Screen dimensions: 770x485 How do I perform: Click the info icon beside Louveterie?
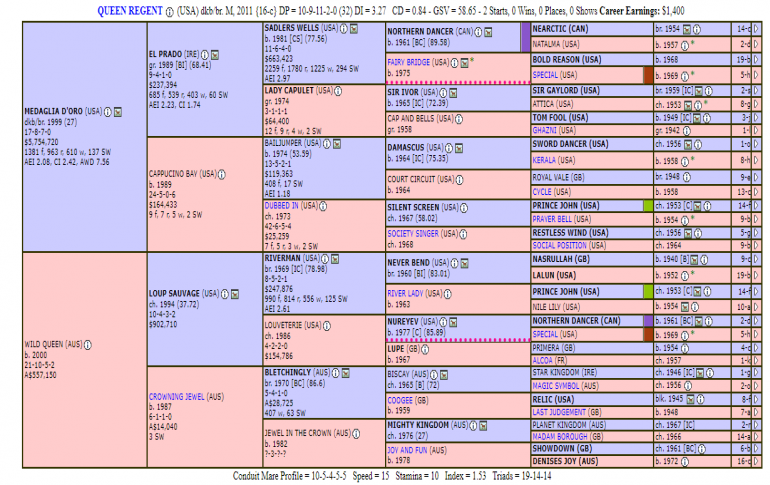327,325
